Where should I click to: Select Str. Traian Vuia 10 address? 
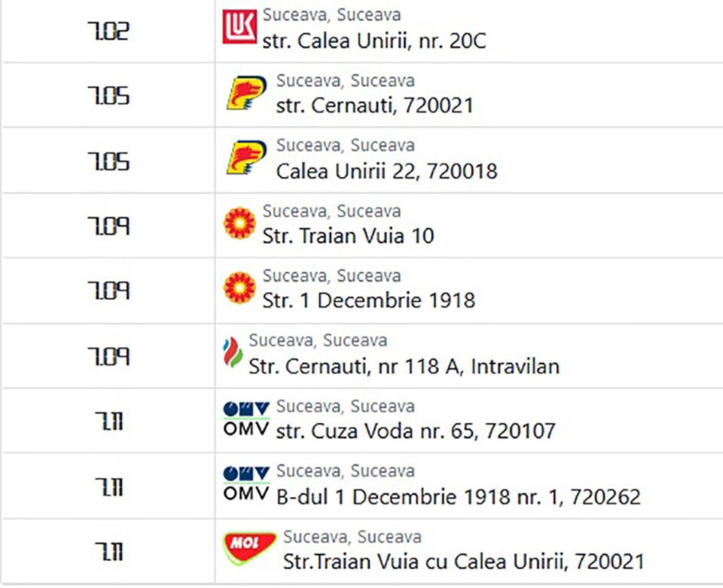(x=348, y=236)
